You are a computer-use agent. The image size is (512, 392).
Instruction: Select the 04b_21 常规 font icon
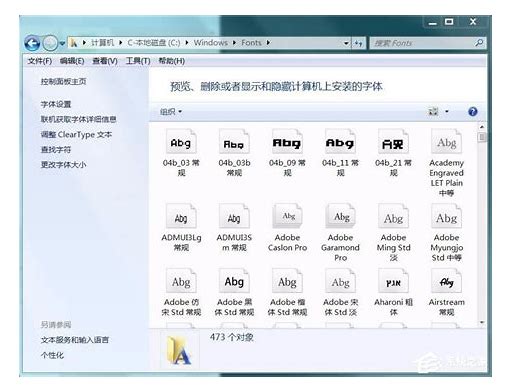click(393, 142)
